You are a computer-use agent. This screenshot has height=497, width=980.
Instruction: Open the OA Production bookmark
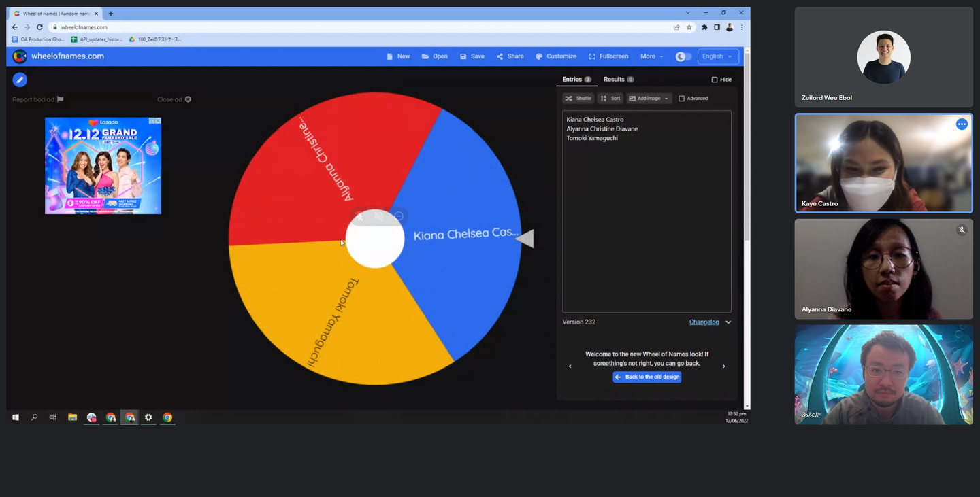click(38, 39)
